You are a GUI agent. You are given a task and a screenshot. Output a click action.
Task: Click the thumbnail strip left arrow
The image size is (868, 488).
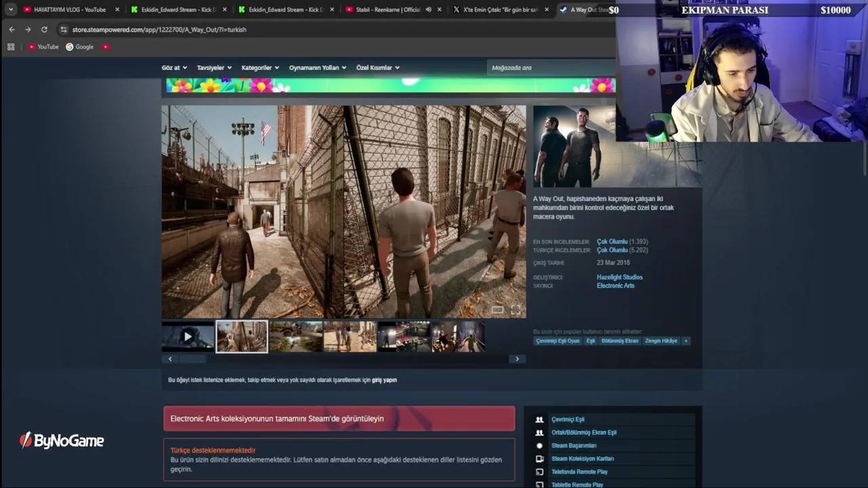[170, 359]
